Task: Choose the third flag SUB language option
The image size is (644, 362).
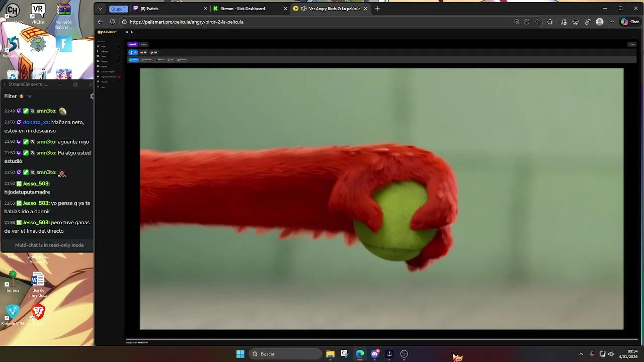Action: [153, 52]
